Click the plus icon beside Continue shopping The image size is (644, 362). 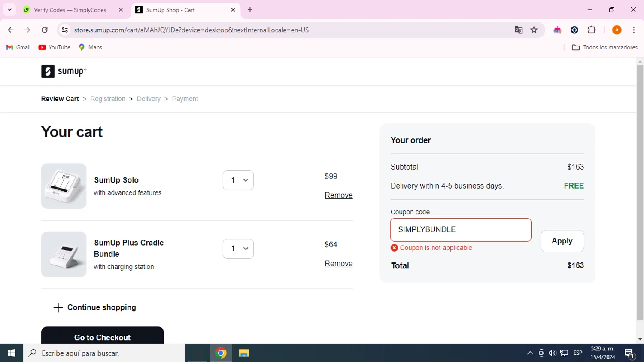coord(58,307)
